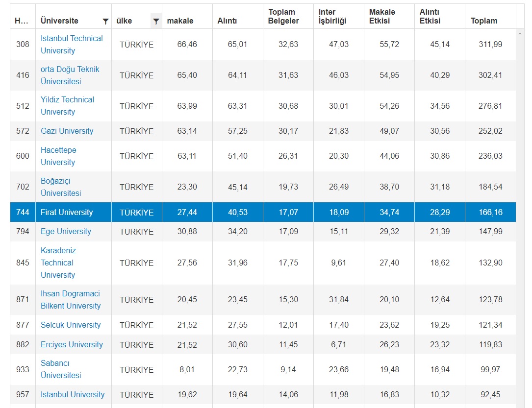Click Toplam Belgeler value 19,73
532x408 pixels.
pyautogui.click(x=288, y=187)
